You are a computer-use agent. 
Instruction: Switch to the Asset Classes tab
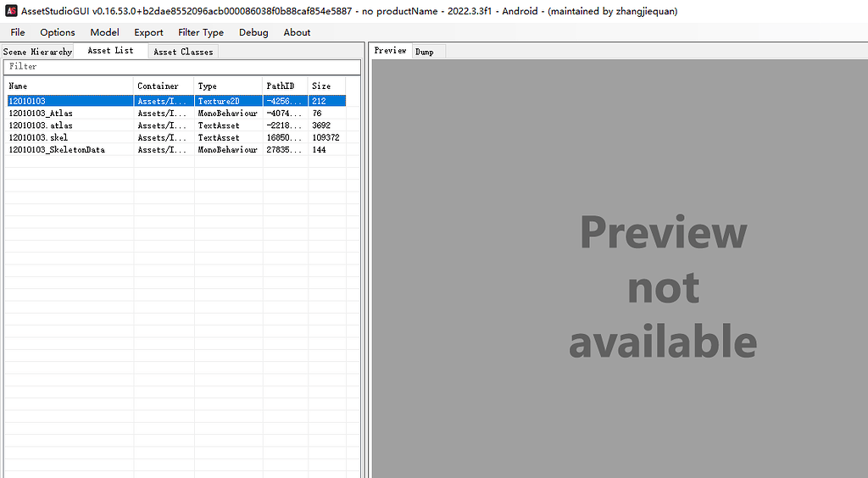[183, 52]
